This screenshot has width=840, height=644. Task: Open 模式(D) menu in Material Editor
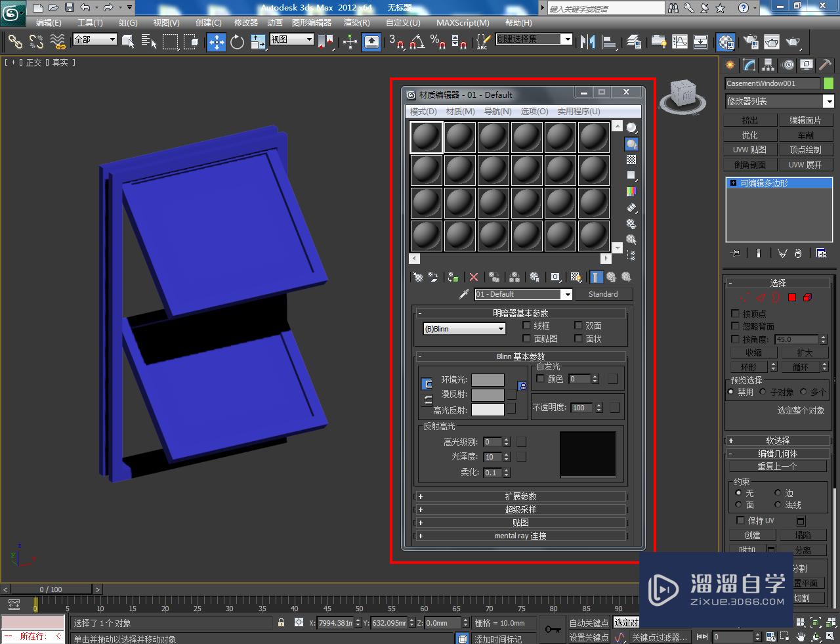click(423, 112)
